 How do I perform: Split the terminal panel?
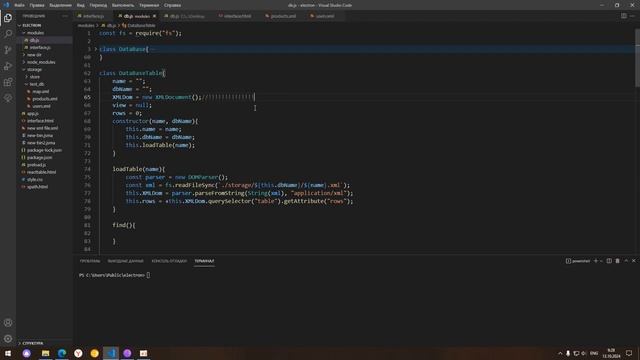coord(609,261)
